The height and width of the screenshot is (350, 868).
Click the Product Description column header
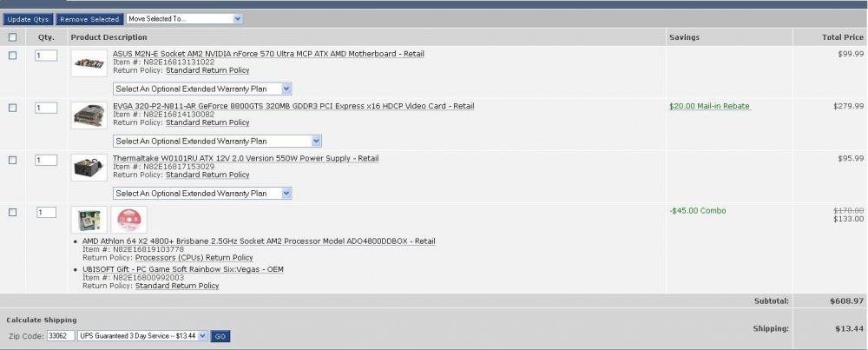[109, 37]
